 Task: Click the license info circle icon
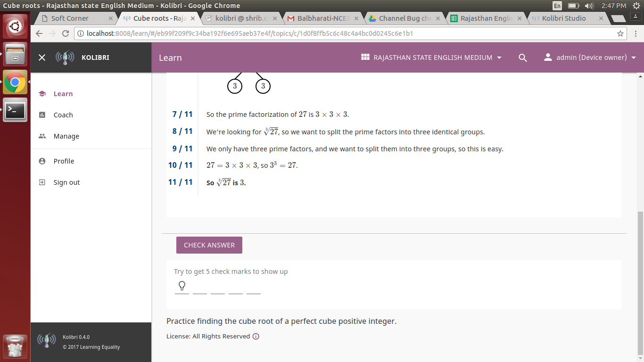(x=255, y=336)
